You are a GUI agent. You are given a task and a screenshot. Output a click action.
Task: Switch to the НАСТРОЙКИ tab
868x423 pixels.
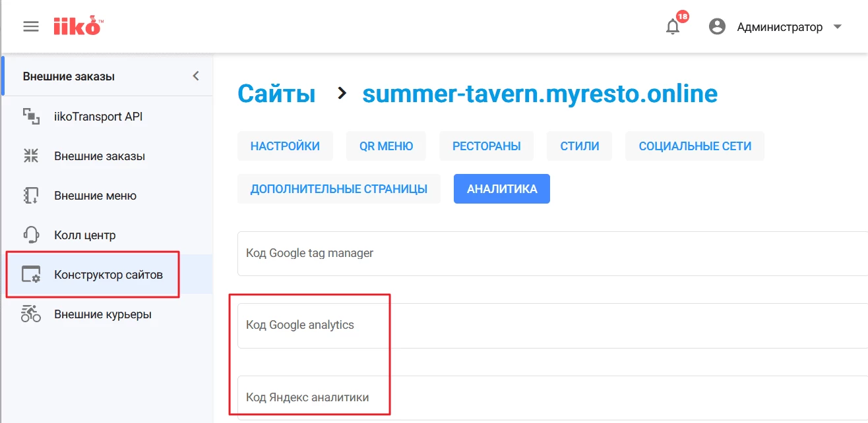(x=285, y=146)
